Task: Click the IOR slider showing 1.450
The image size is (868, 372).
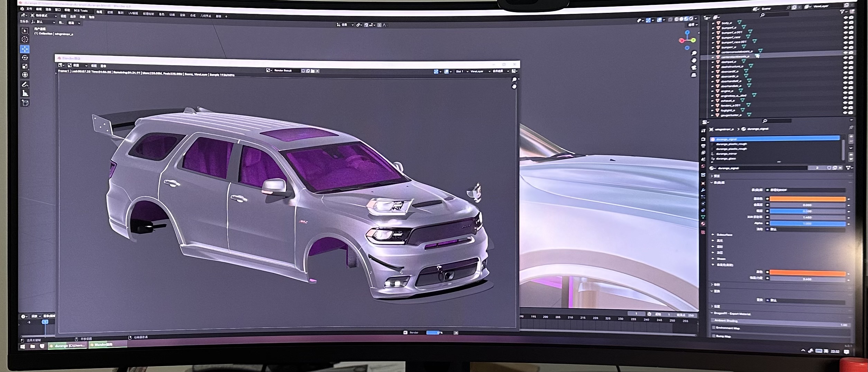Action: 807,217
